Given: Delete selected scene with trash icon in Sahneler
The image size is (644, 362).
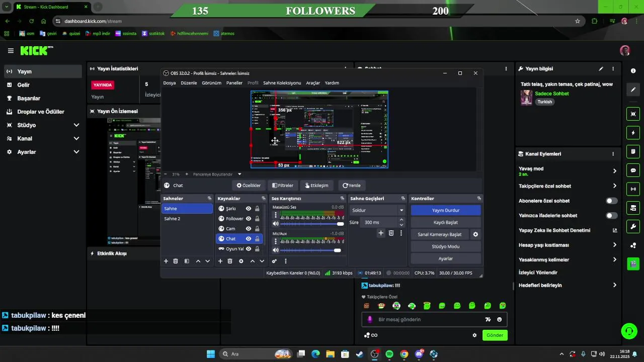Looking at the screenshot, I should [176, 261].
